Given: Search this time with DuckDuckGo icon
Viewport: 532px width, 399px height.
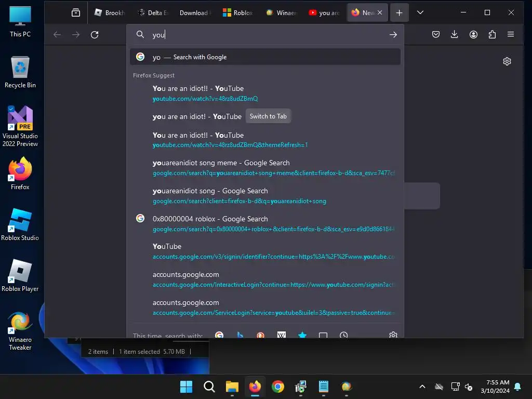Looking at the screenshot, I should (x=261, y=335).
